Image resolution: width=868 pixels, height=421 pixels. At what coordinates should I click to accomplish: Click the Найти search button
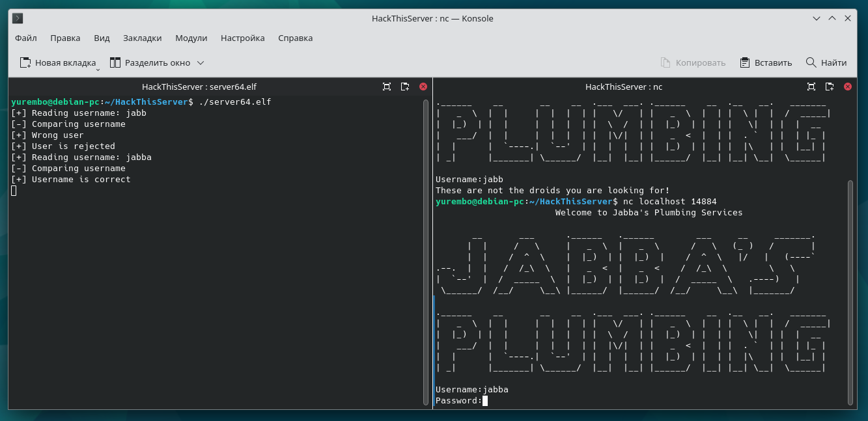coord(826,62)
